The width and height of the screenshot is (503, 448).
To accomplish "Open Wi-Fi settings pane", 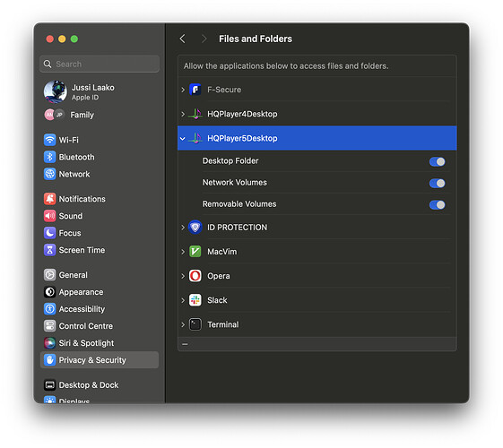I will (x=100, y=140).
